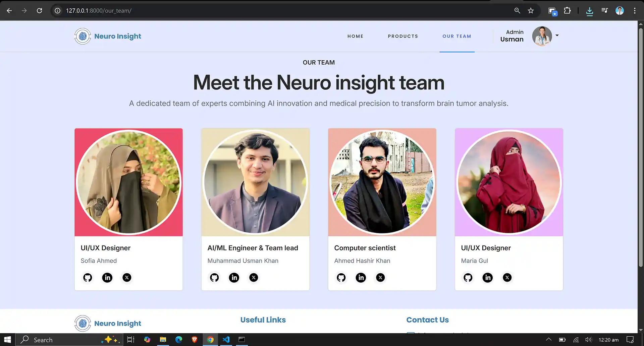
Task: Expand the Admin Usman profile dropdown
Action: pos(557,35)
